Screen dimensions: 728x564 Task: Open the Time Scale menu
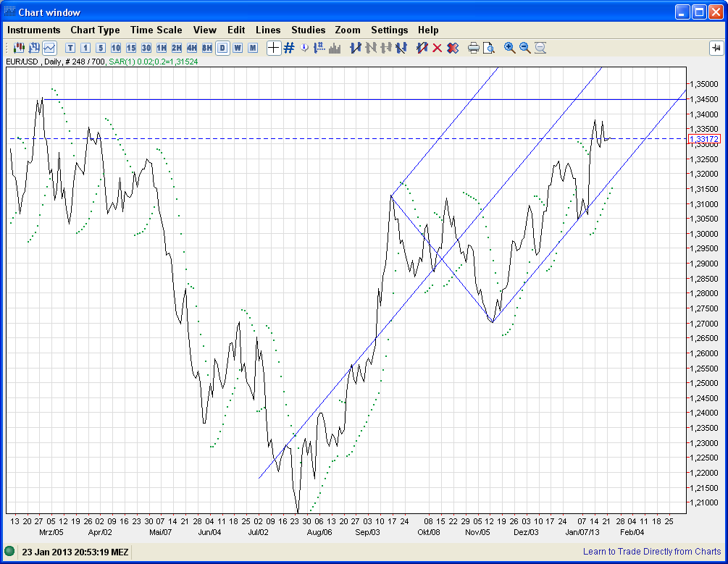point(156,30)
